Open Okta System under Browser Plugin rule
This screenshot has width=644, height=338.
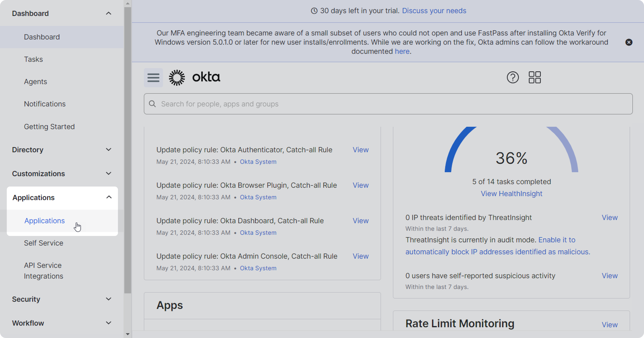pyautogui.click(x=258, y=197)
